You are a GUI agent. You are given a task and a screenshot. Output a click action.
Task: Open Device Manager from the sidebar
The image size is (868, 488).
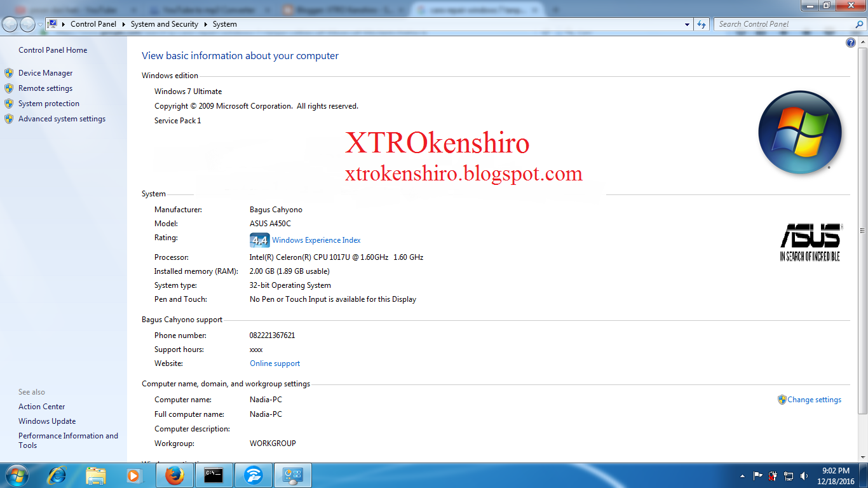point(45,73)
